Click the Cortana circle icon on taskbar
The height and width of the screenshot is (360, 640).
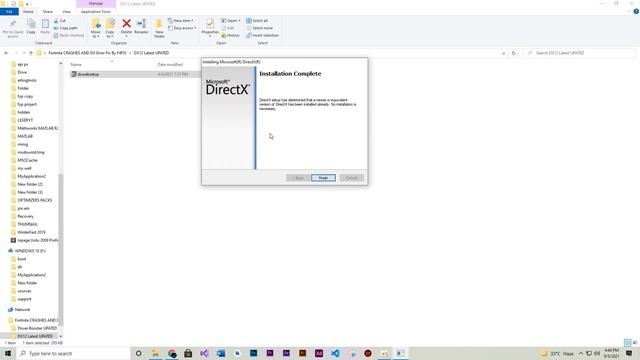click(138, 353)
